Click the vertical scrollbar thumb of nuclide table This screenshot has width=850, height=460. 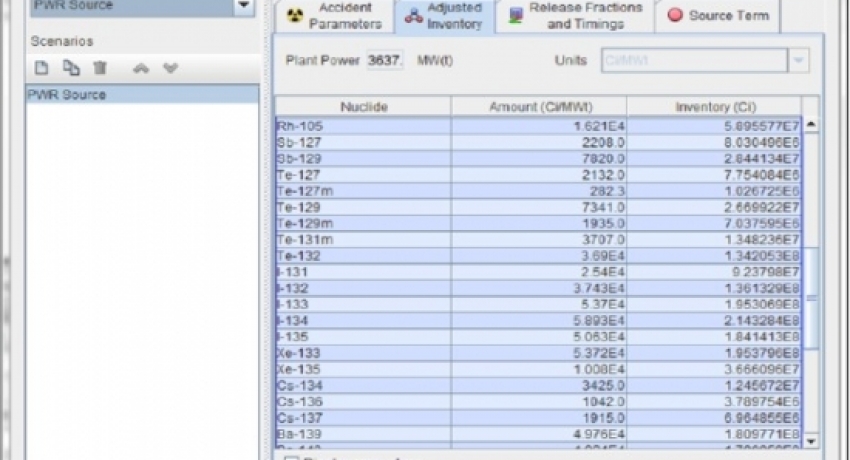(x=811, y=298)
